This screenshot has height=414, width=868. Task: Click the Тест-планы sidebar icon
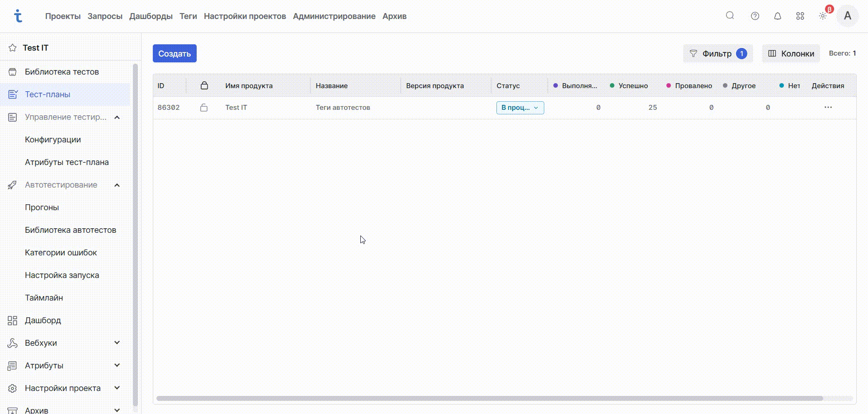[x=13, y=94]
